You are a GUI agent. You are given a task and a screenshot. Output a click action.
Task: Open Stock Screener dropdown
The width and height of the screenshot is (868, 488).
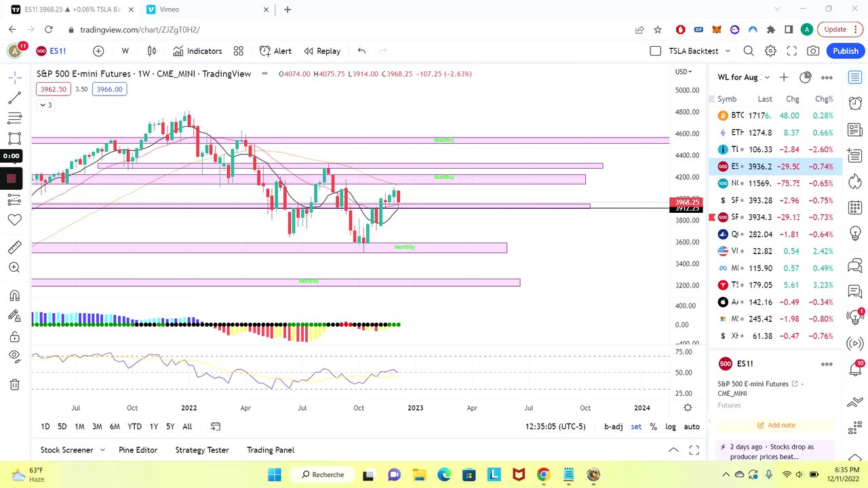(x=73, y=450)
